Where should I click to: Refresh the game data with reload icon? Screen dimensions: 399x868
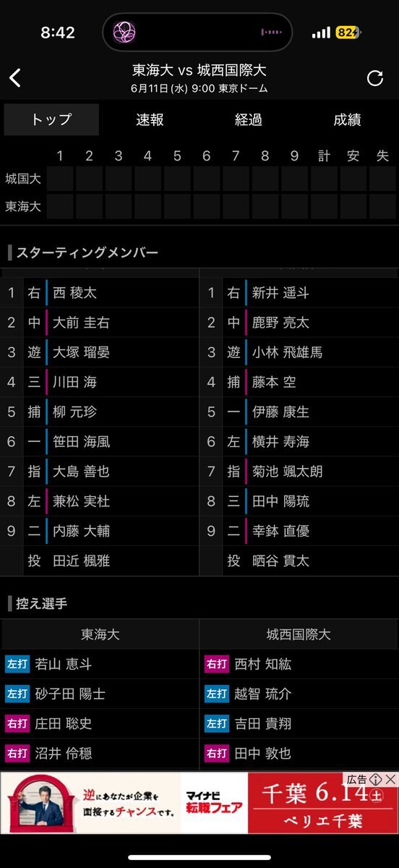(375, 78)
